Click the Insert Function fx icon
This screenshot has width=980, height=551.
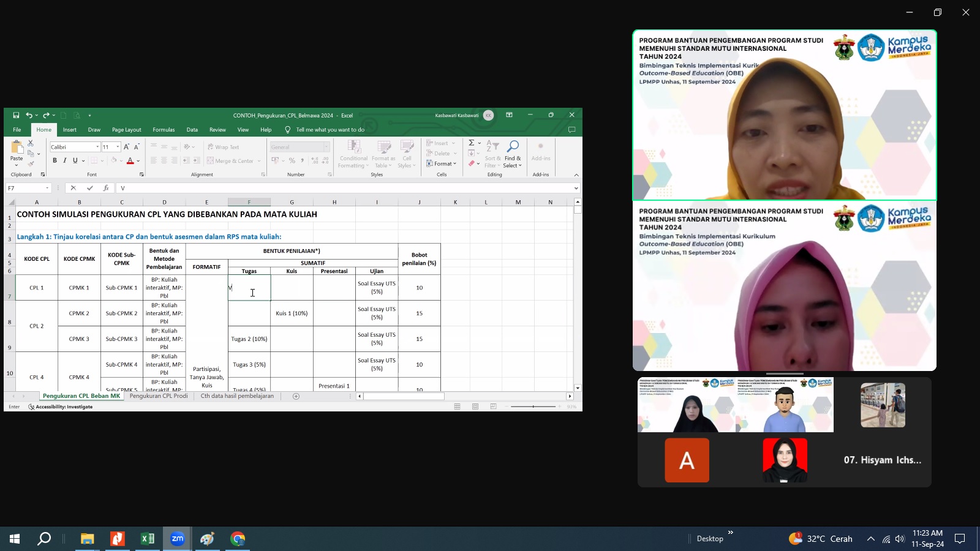(106, 188)
